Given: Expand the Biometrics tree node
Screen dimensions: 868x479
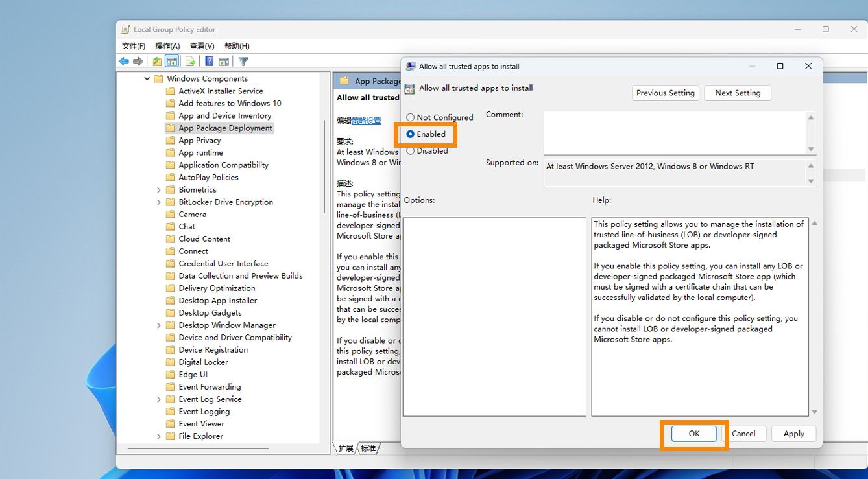Looking at the screenshot, I should [159, 189].
